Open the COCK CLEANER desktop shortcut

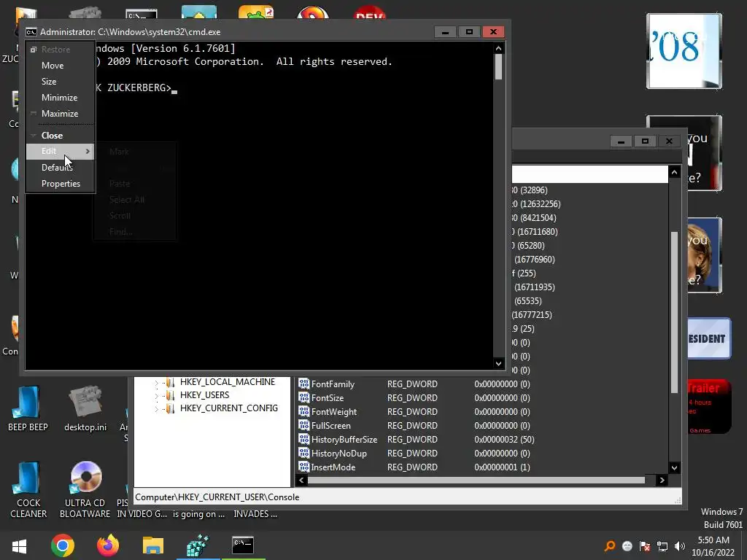[x=28, y=490]
